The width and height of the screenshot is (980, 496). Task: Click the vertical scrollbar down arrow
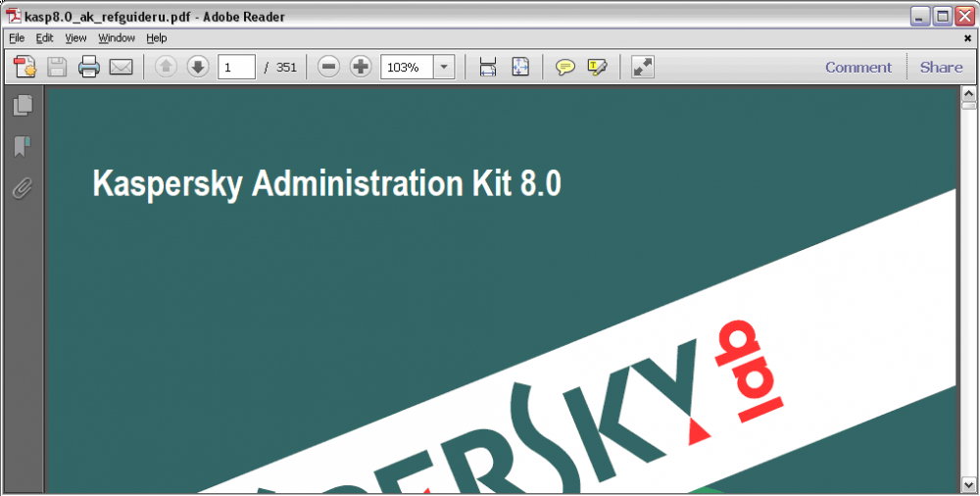point(969,485)
